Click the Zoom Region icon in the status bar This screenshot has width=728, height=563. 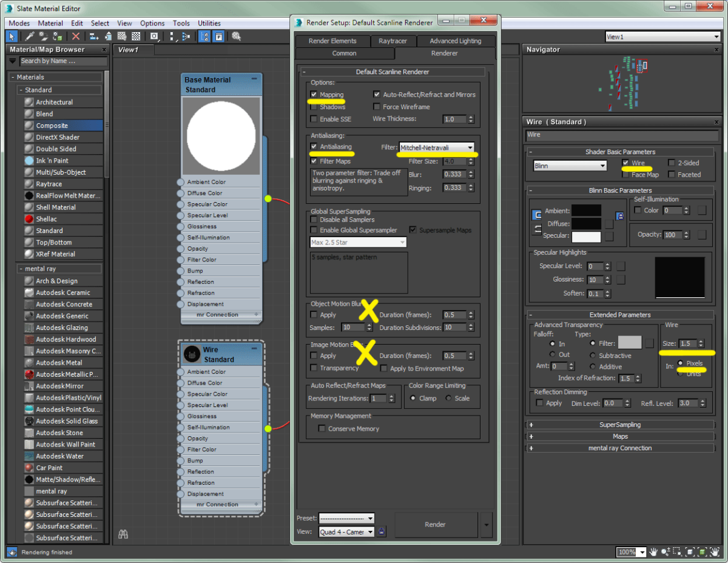(677, 552)
